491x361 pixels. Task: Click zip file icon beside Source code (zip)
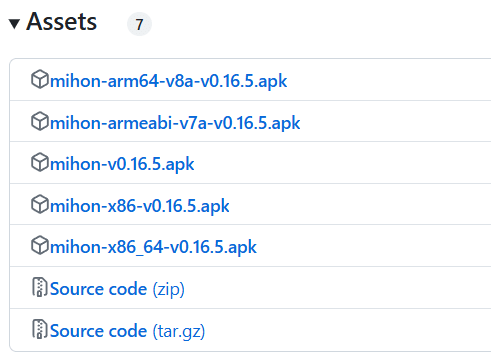coord(40,287)
